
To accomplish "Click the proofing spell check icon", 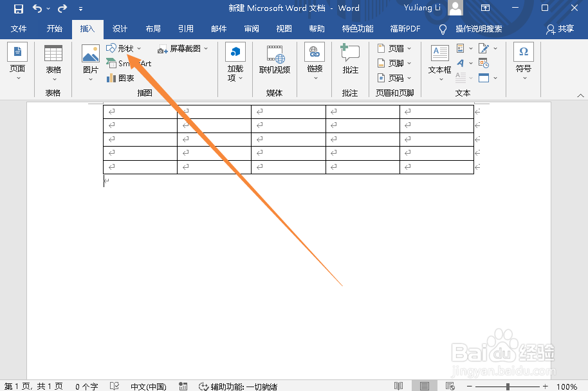I will point(115,386).
